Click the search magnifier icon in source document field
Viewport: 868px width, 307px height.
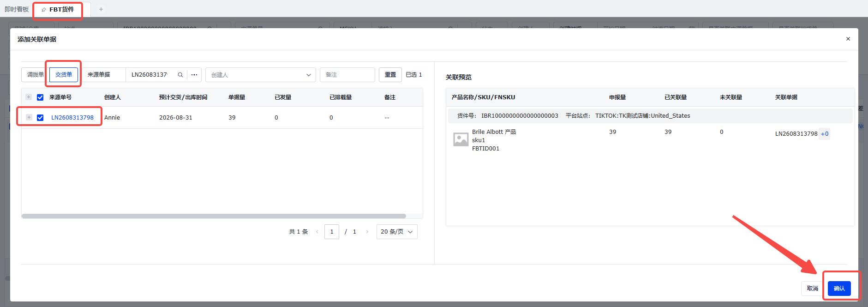[x=180, y=75]
